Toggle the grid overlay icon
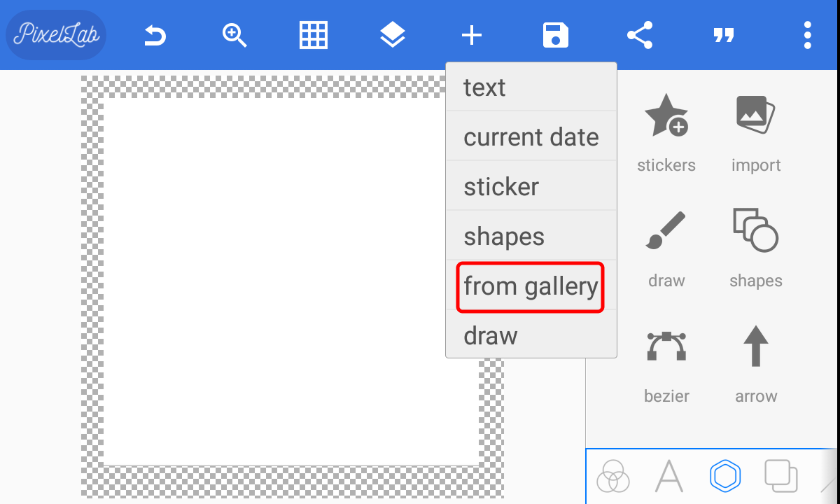This screenshot has height=504, width=840. 314,35
